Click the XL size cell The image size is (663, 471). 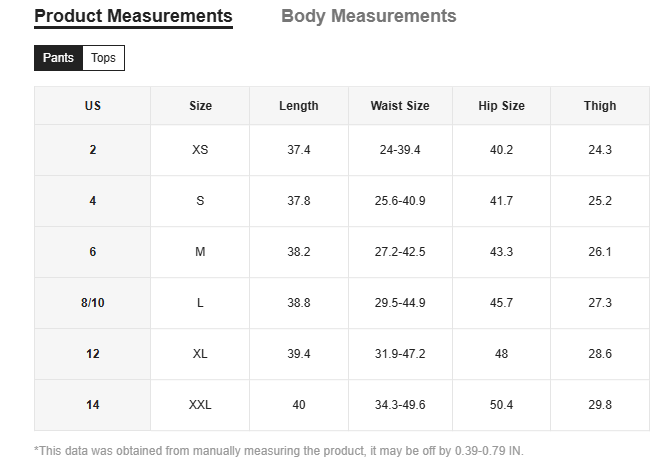coord(200,354)
